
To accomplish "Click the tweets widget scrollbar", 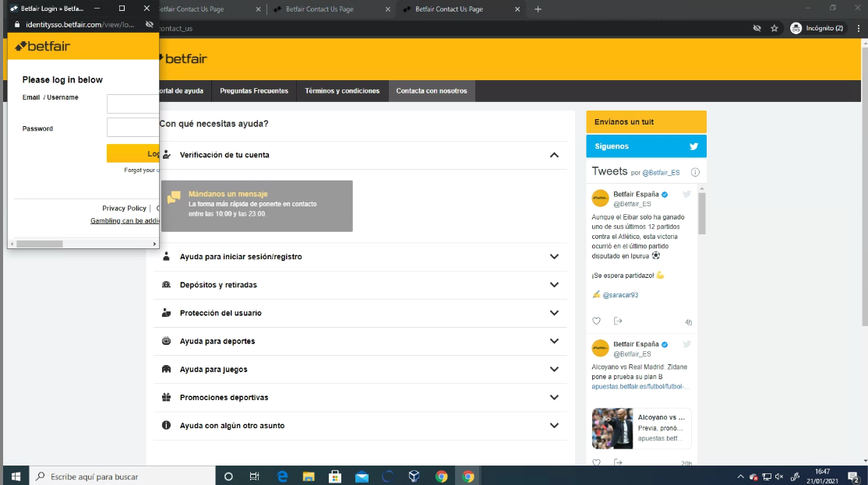I will (702, 213).
